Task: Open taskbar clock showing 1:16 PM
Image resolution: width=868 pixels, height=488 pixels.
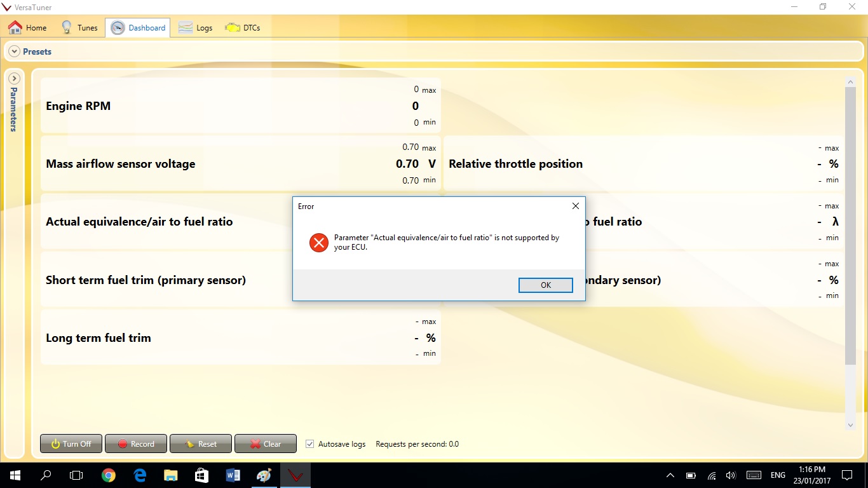Action: [812, 475]
